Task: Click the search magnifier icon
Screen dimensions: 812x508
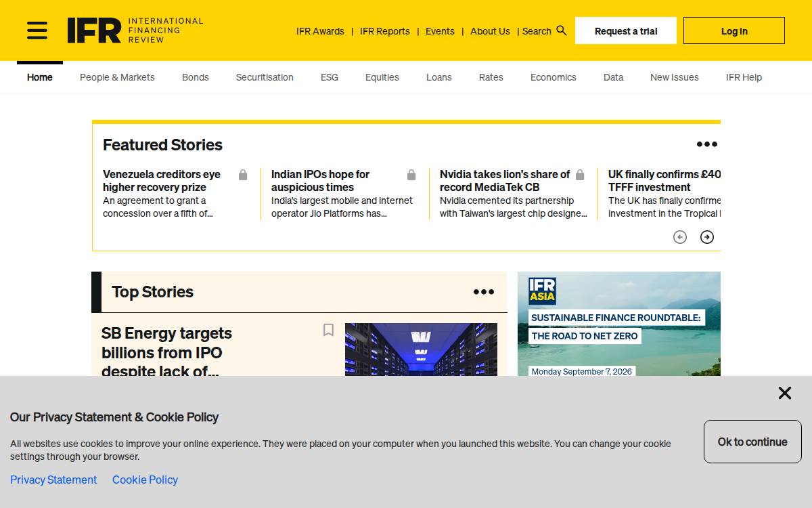Action: (562, 30)
